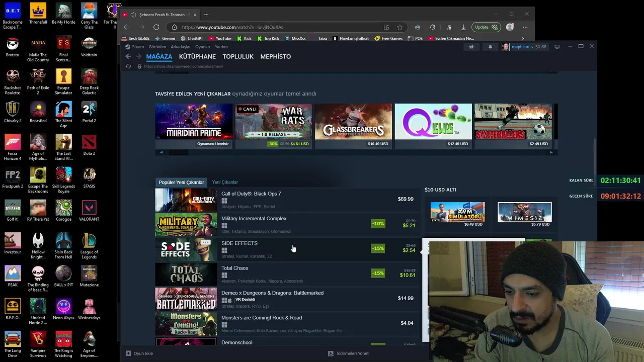Open Arkadaşlar menu

[x=181, y=47]
